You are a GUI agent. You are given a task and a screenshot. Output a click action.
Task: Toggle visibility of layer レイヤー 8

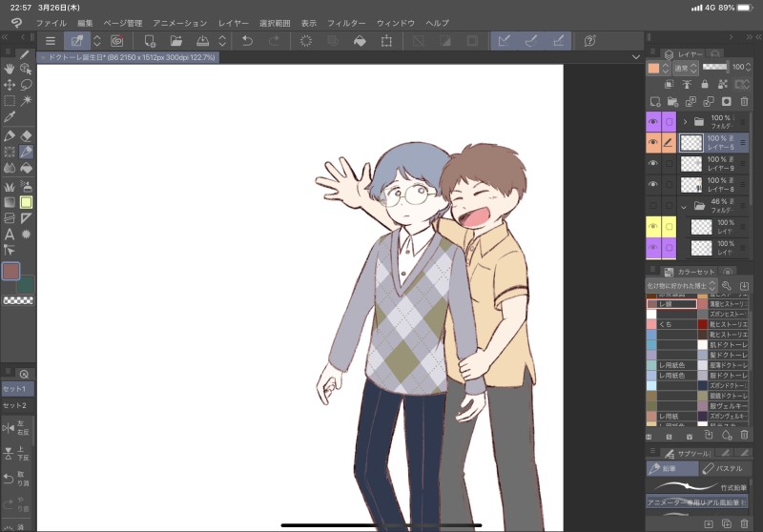[653, 184]
